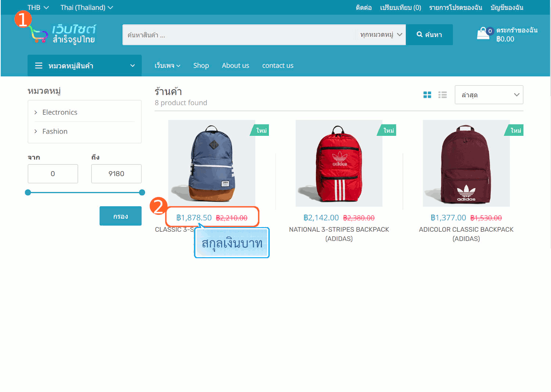Click the struck-through ฿2,380.00 price
This screenshot has width=551, height=392.
(x=359, y=218)
